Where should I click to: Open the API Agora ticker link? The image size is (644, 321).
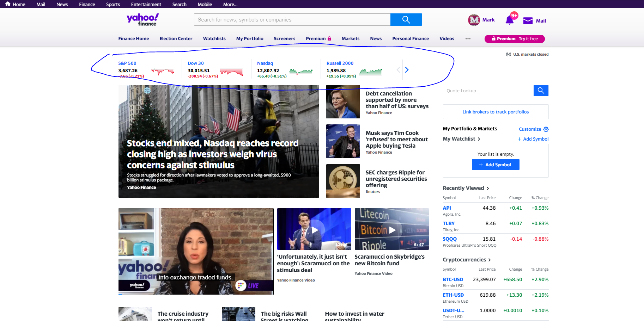[447, 208]
